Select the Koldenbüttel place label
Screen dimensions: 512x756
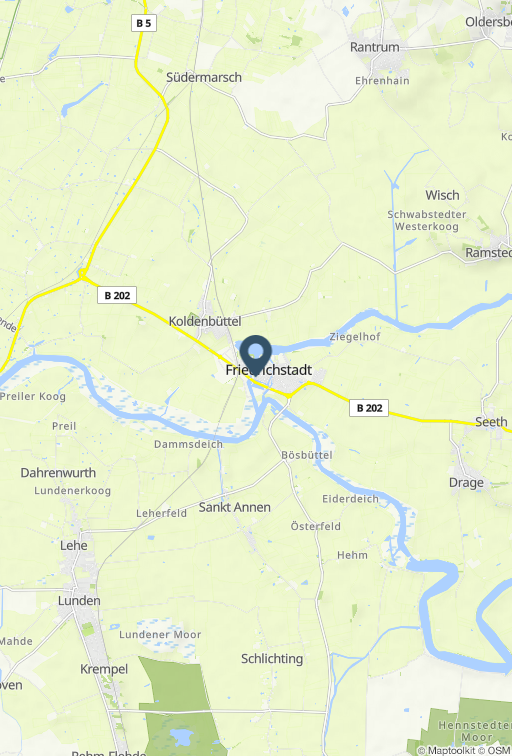pos(205,321)
